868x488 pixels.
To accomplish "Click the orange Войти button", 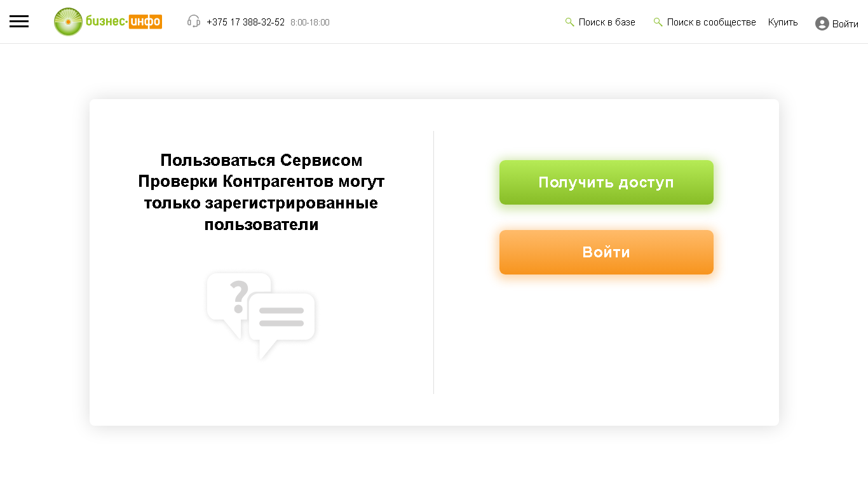I will pos(606,252).
